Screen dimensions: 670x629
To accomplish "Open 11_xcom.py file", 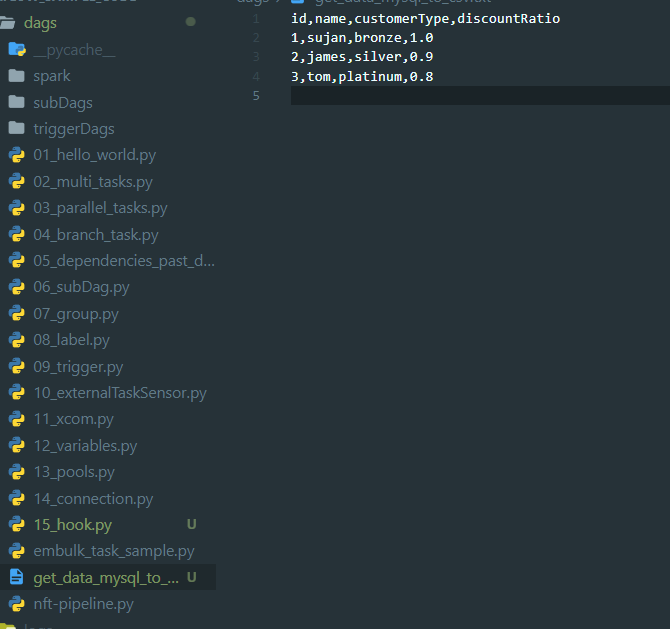I will (73, 419).
